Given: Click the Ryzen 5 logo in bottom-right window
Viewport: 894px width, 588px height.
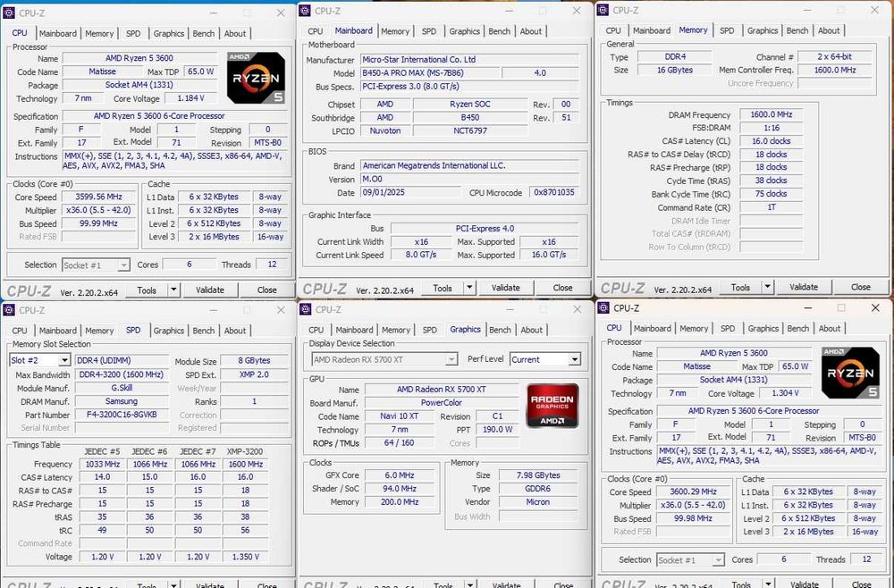Looking at the screenshot, I should (x=850, y=373).
